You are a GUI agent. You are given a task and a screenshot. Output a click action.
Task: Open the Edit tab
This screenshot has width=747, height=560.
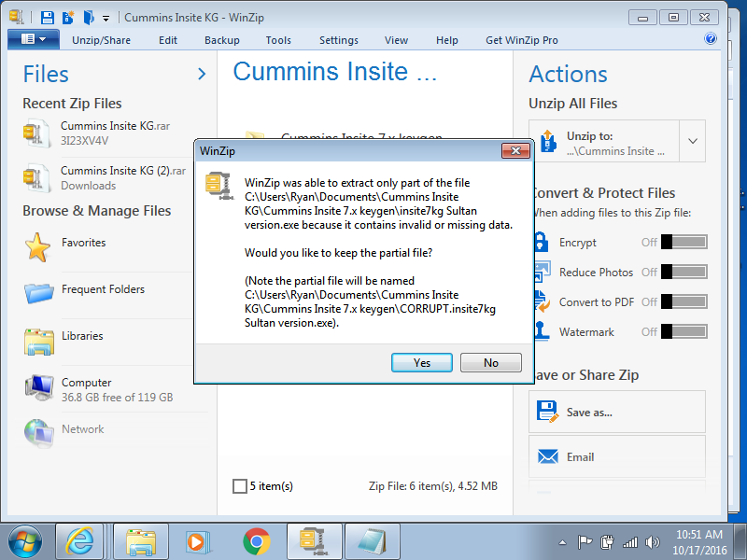tap(168, 40)
